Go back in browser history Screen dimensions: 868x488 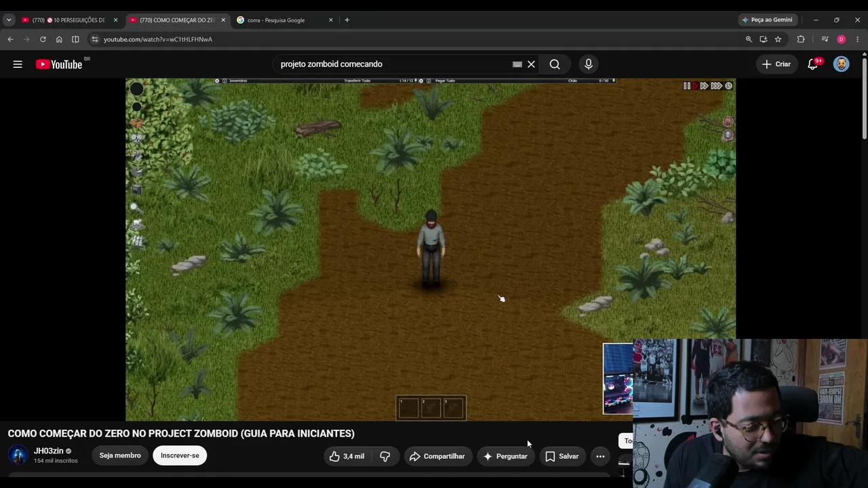(10, 39)
